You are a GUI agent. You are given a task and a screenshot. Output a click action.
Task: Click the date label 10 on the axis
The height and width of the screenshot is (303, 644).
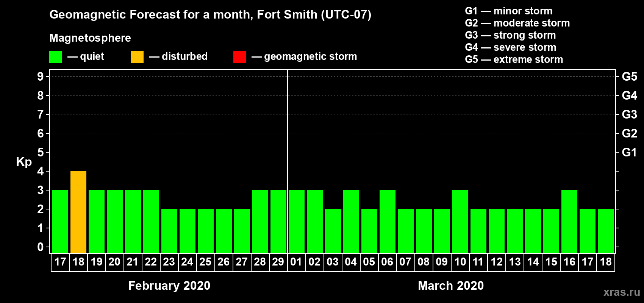click(x=460, y=262)
